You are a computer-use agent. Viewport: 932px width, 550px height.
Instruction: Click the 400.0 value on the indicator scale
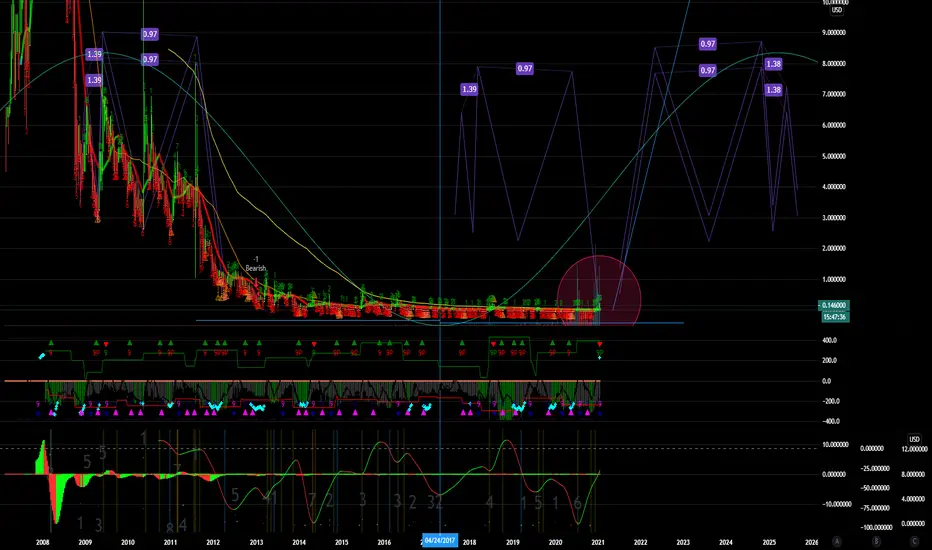pos(830,340)
